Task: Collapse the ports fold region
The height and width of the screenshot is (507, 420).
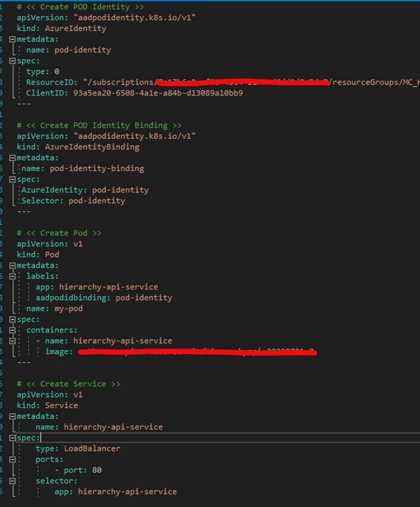Action: [13, 459]
